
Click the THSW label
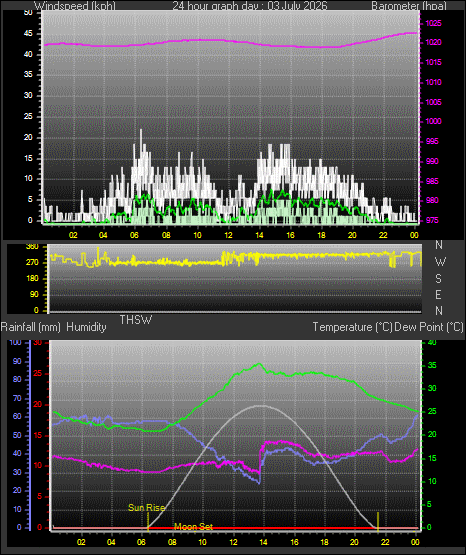[x=136, y=320]
